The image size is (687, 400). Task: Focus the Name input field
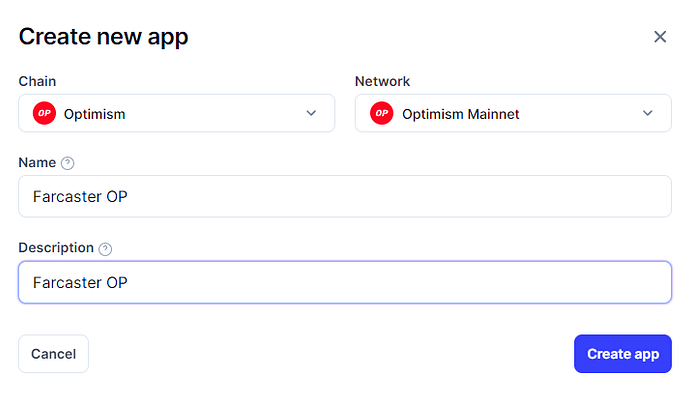(x=345, y=196)
